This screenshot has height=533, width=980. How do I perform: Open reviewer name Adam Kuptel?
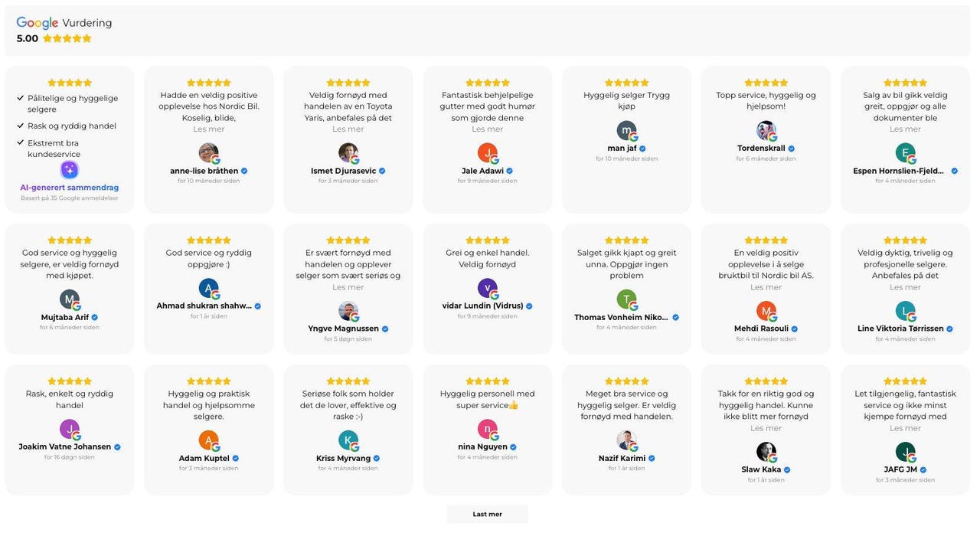[x=204, y=459]
